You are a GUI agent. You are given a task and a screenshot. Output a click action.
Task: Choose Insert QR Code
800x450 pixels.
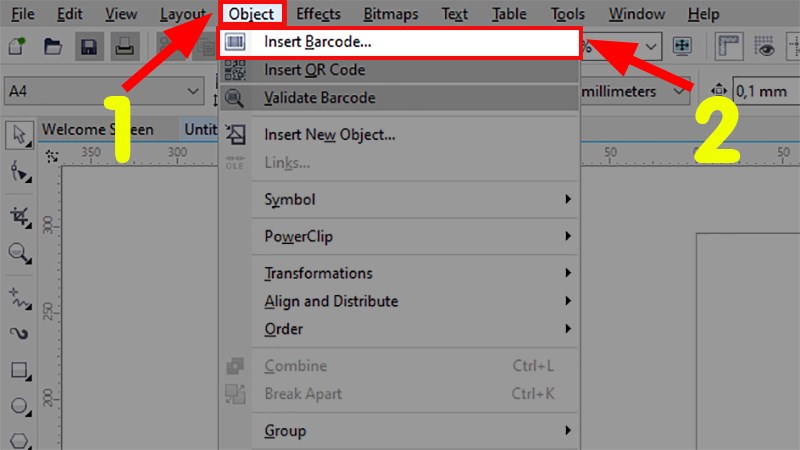coord(314,70)
